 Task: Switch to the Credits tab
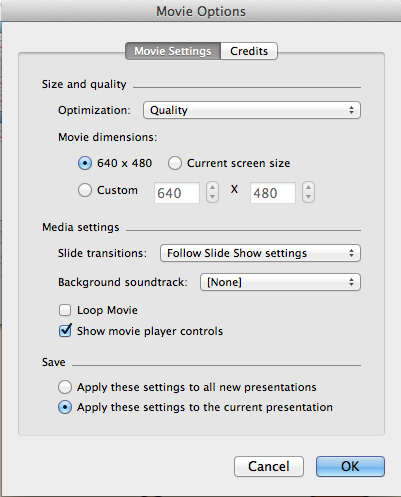[249, 51]
